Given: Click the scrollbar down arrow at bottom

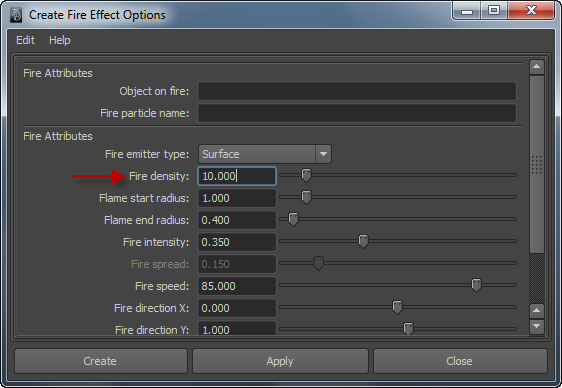Looking at the screenshot, I should pos(537,326).
